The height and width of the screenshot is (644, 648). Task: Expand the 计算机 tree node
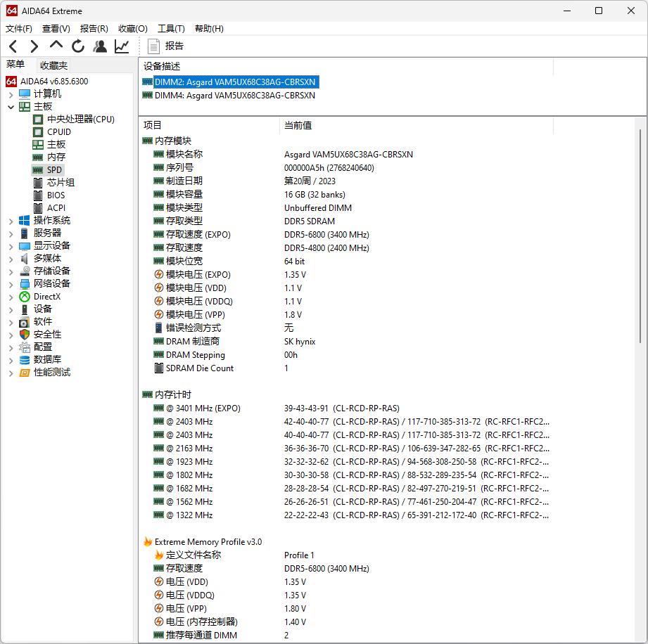11,94
